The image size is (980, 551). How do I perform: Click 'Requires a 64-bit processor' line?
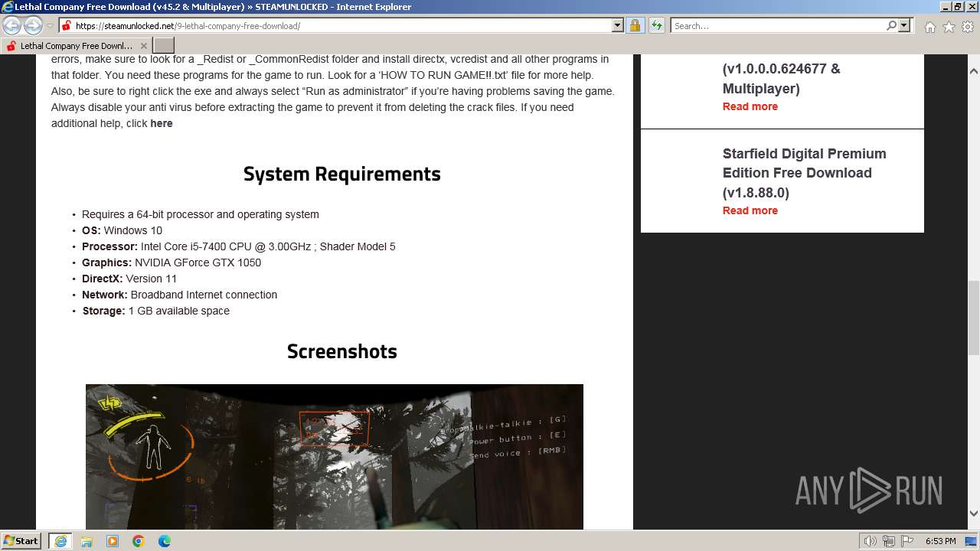point(201,214)
